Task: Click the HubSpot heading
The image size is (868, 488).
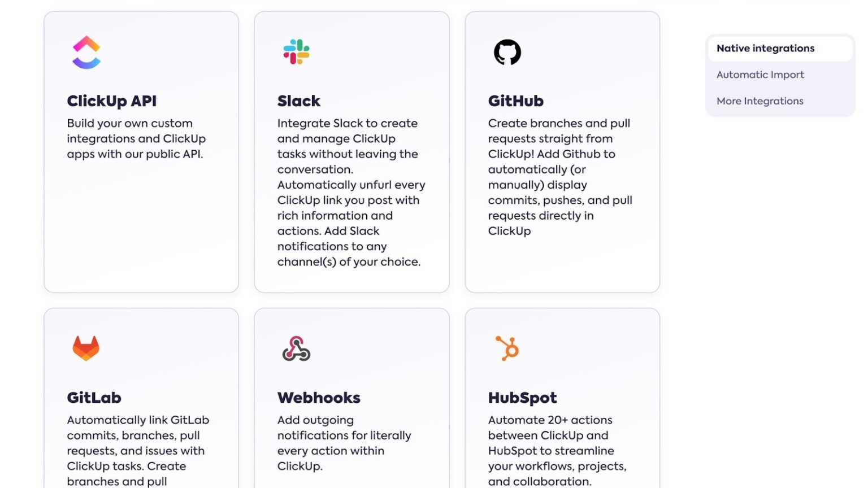Action: (x=523, y=398)
